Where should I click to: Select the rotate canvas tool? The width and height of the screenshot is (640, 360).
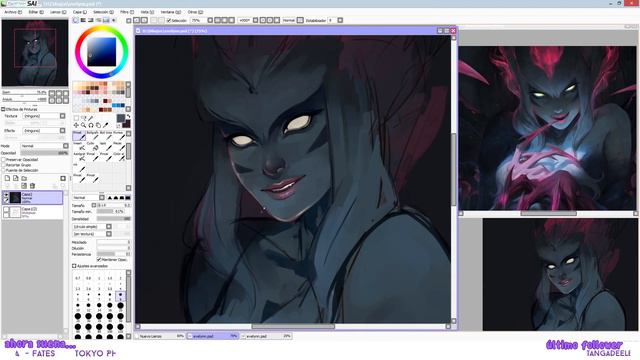tap(91, 125)
